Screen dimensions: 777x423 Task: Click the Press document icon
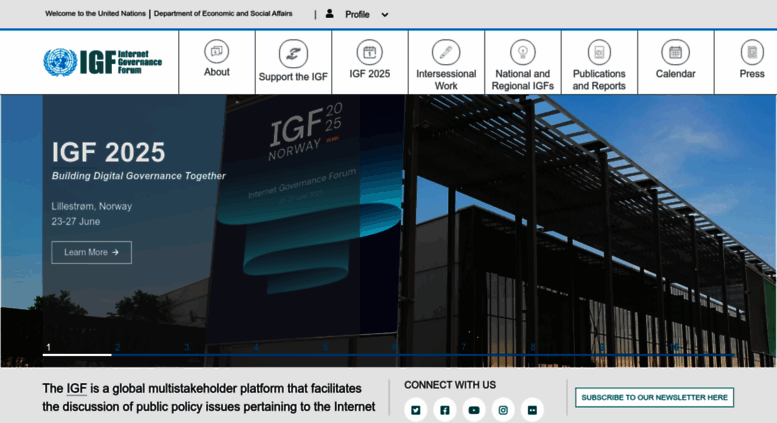click(752, 52)
